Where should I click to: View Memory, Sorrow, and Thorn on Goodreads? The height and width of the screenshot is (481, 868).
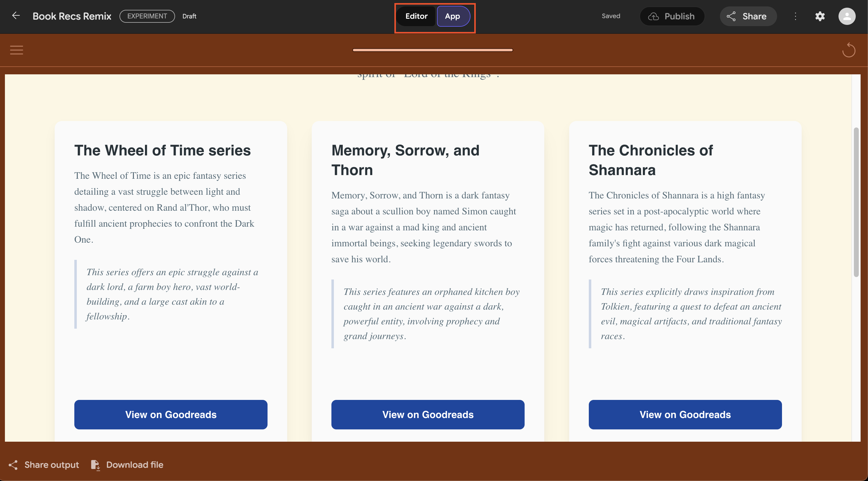428,414
